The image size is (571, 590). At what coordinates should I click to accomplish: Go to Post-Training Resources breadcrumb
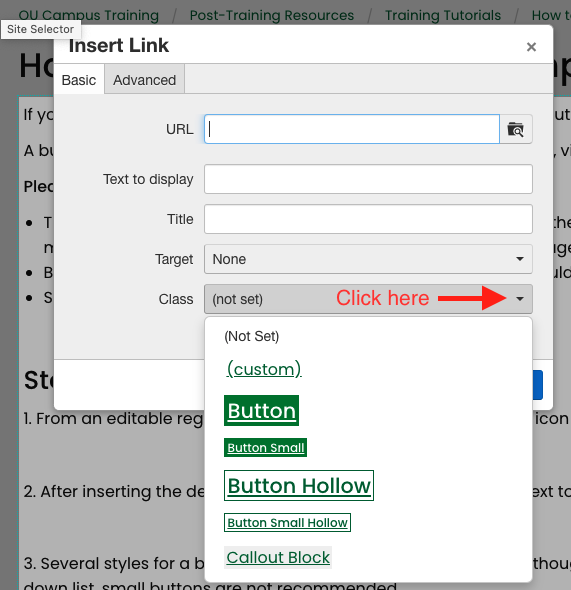tap(272, 15)
